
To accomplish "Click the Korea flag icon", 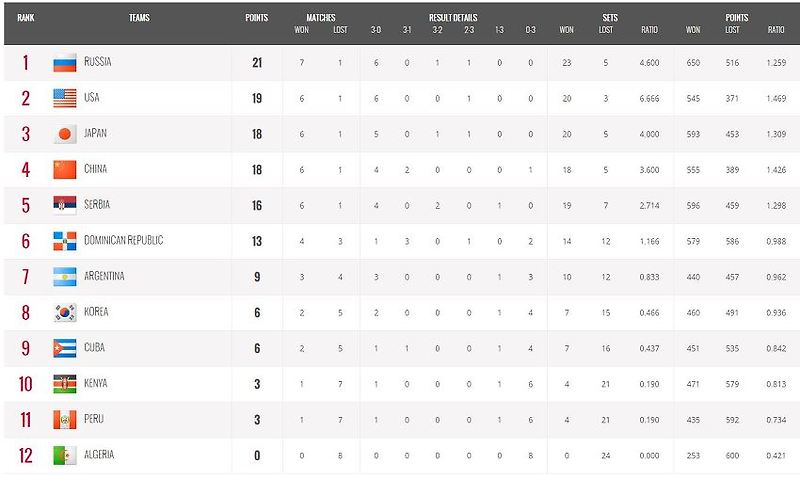I will point(65,313).
